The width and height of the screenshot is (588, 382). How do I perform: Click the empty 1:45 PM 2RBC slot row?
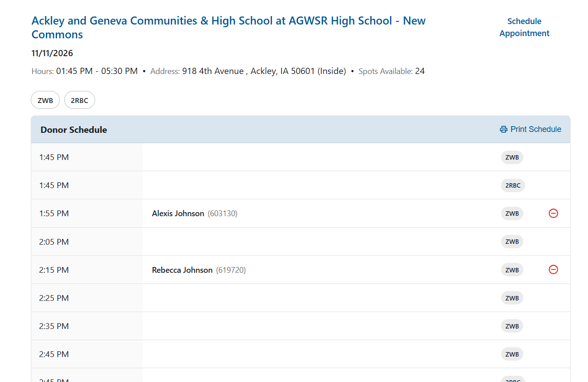312,185
